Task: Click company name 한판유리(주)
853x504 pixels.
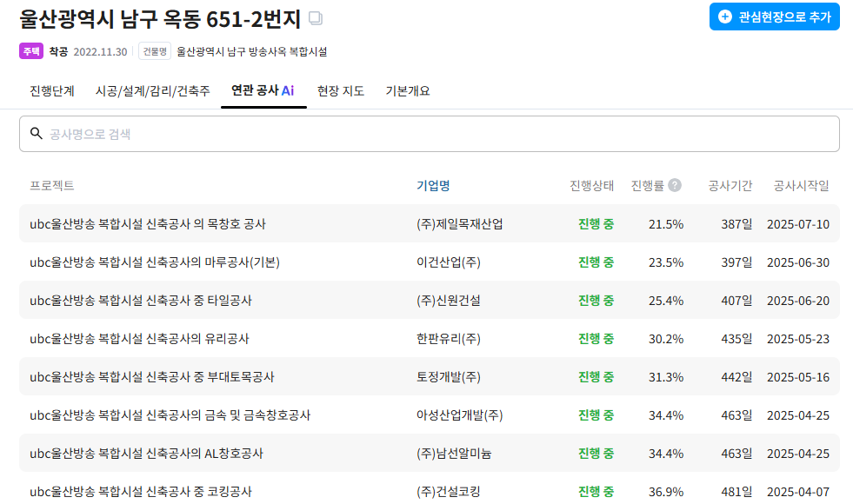Action: coord(449,339)
